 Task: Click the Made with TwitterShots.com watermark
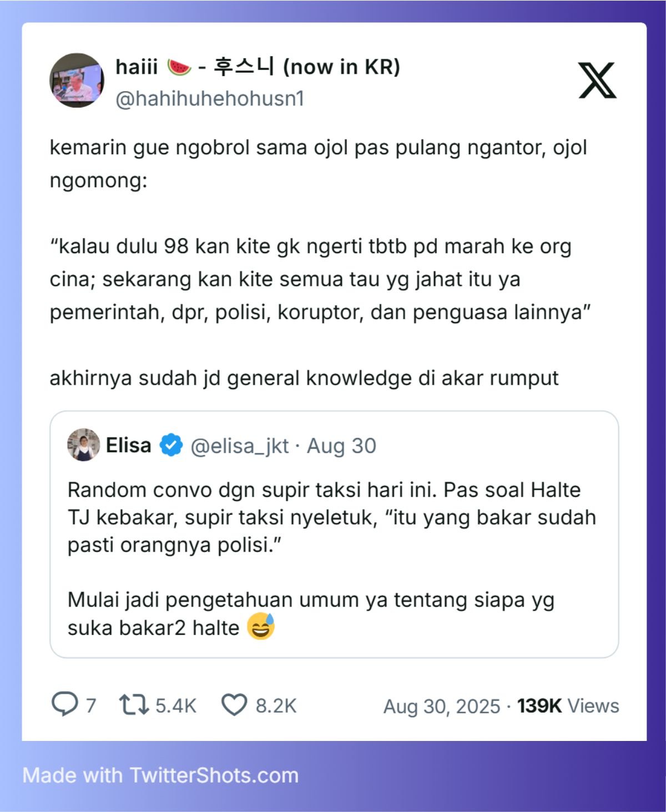click(160, 775)
